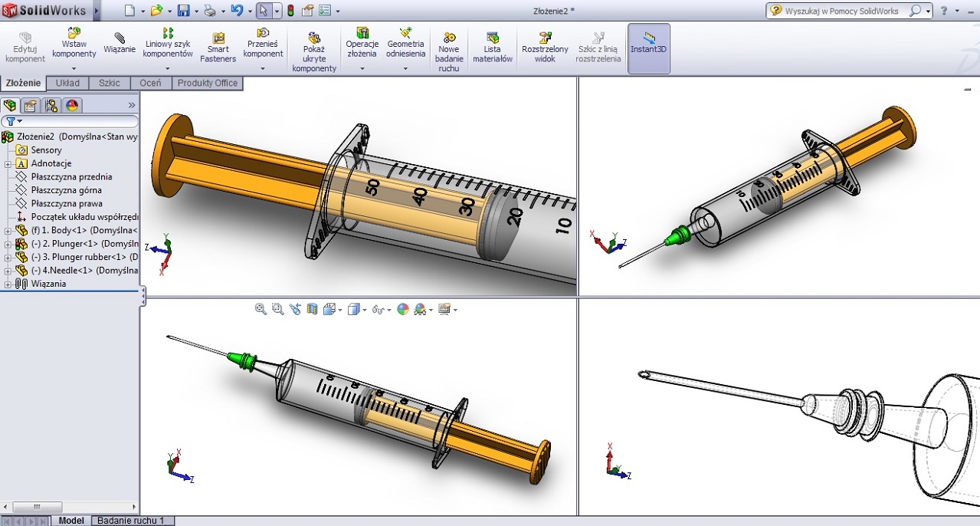Viewport: 980px width, 526px height.
Task: Expand the Wiązania mates folder
Action: tap(8, 284)
